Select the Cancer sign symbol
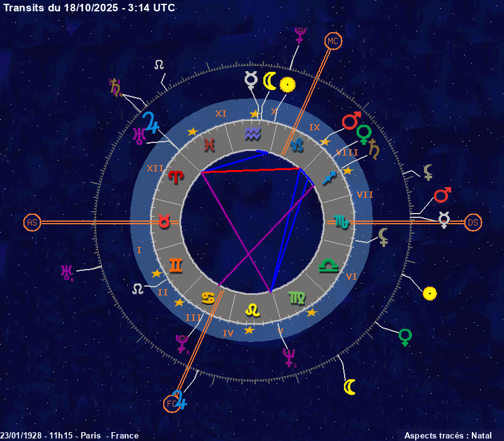Screen dimensions: 504x441 click(x=208, y=297)
